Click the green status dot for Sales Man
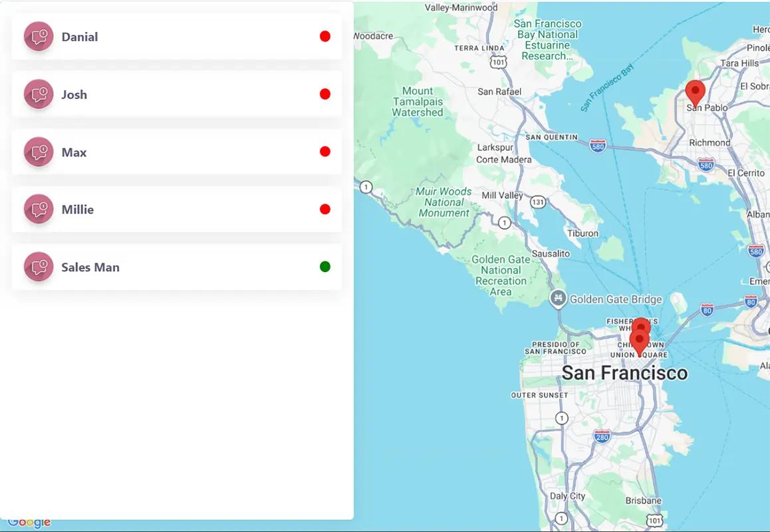The width and height of the screenshot is (770, 532). 325,267
